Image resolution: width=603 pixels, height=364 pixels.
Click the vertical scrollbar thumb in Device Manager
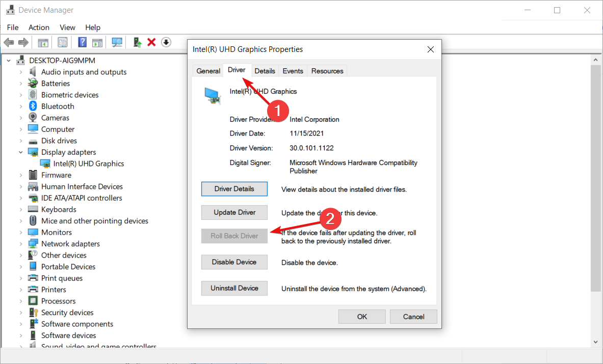pos(595,178)
